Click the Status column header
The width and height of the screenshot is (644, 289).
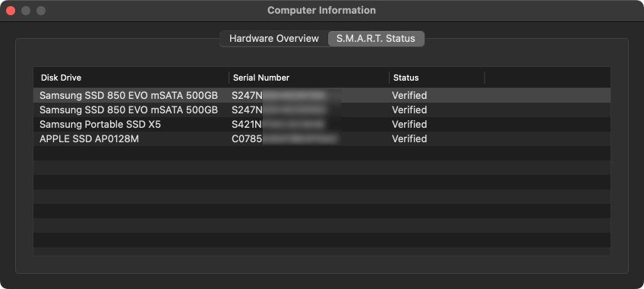point(437,78)
